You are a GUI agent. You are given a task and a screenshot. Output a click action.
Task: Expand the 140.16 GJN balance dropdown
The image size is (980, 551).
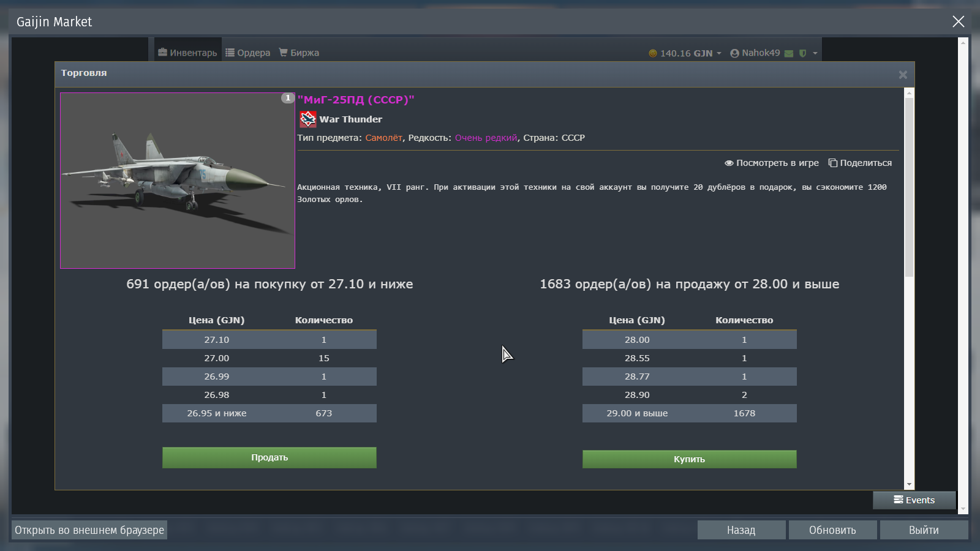(x=719, y=53)
